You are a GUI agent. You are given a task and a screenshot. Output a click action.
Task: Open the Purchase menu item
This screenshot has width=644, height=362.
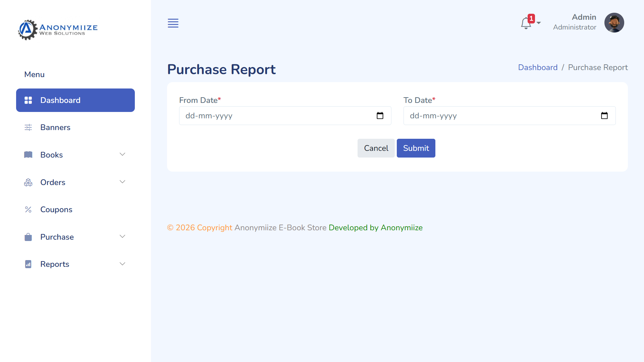click(75, 237)
